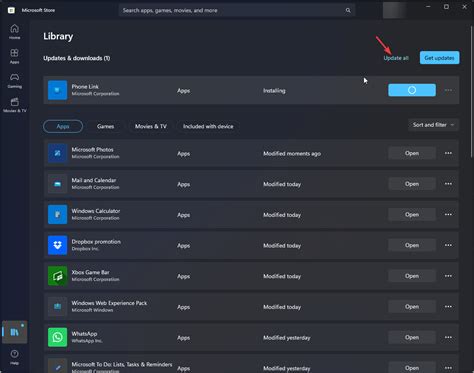Image resolution: width=474 pixels, height=373 pixels.
Task: Select the Apps filter tab
Action: [63, 126]
